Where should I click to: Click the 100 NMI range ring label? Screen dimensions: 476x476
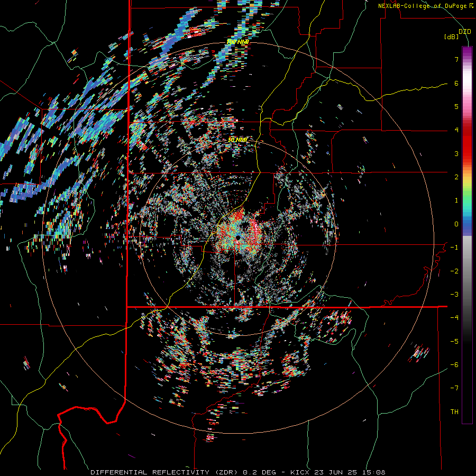[237, 42]
